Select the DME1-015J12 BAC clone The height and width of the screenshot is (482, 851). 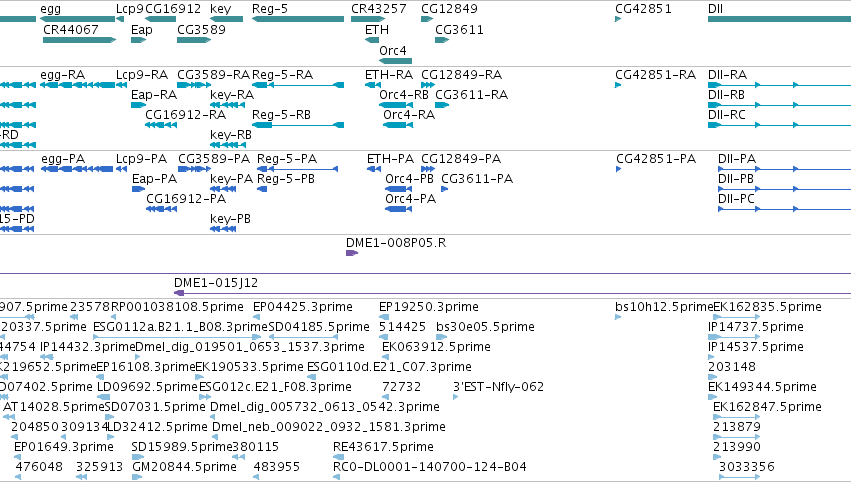pos(512,293)
